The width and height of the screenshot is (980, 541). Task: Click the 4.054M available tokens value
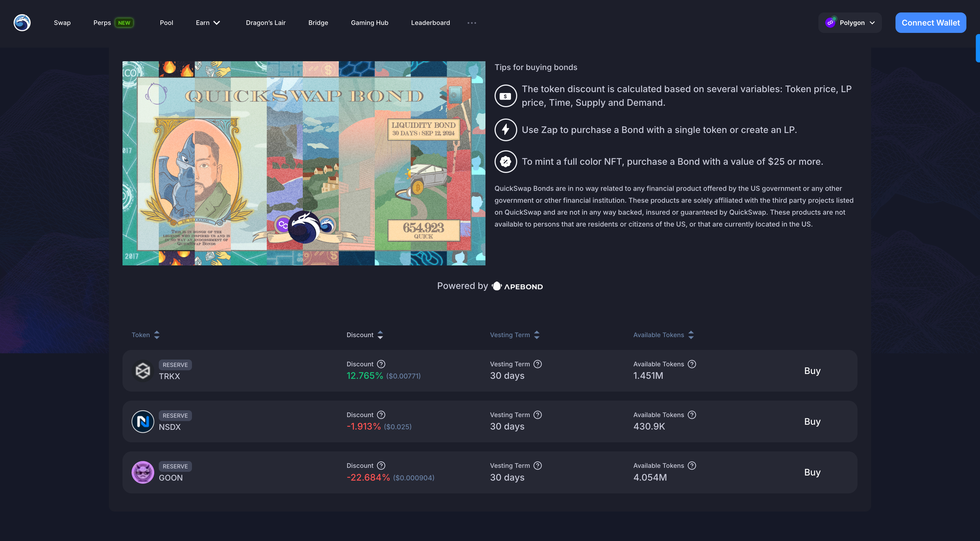pos(650,477)
